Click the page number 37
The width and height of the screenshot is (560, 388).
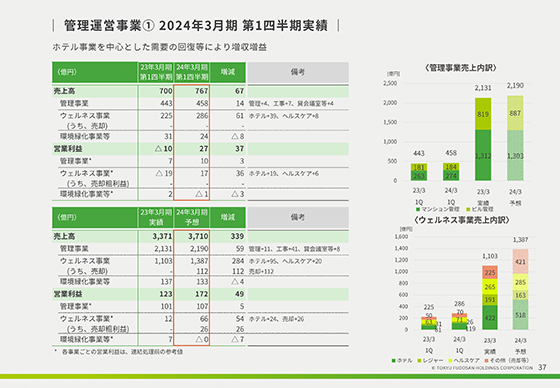click(542, 367)
